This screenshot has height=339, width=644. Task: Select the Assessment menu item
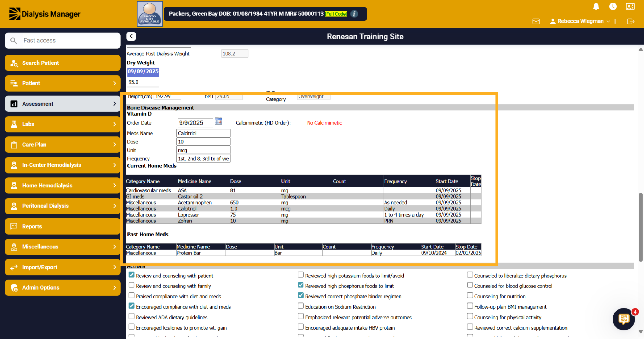click(x=63, y=104)
